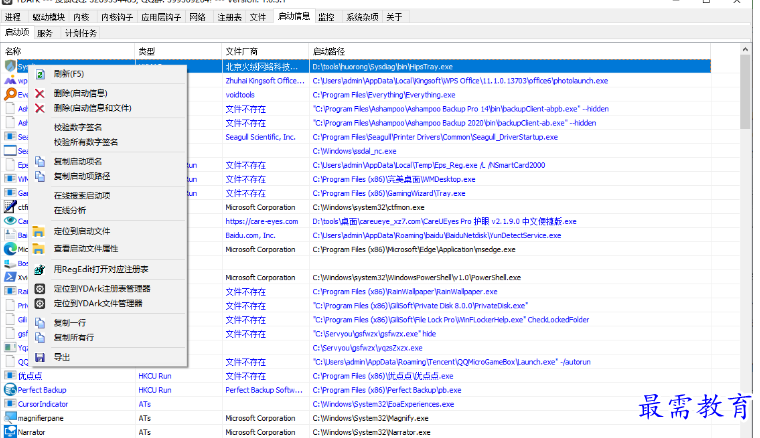This screenshot has width=760, height=438.
Task: Click the copy icon next to 复制所有行
Action: click(40, 338)
